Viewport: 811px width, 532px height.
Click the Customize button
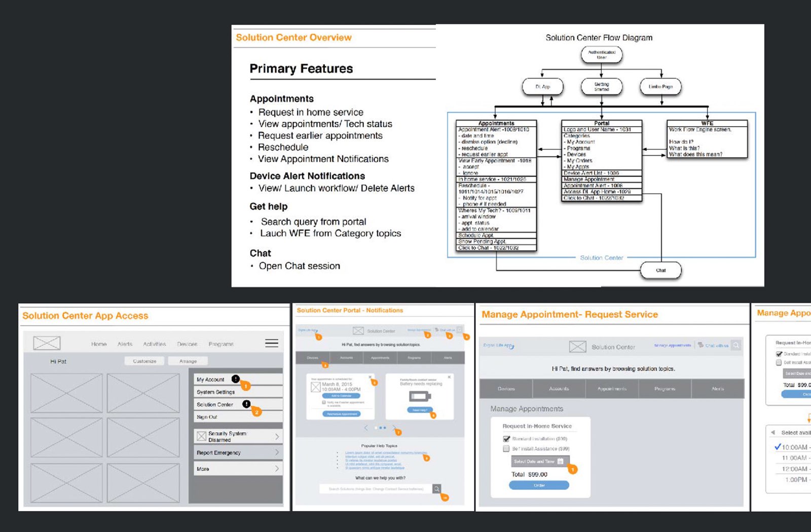[144, 361]
